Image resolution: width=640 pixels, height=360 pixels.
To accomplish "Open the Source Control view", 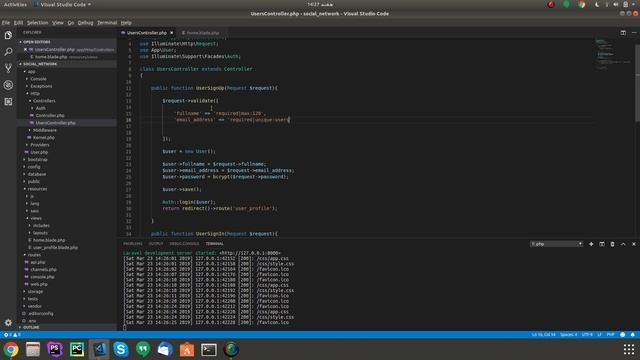I will click(8, 68).
